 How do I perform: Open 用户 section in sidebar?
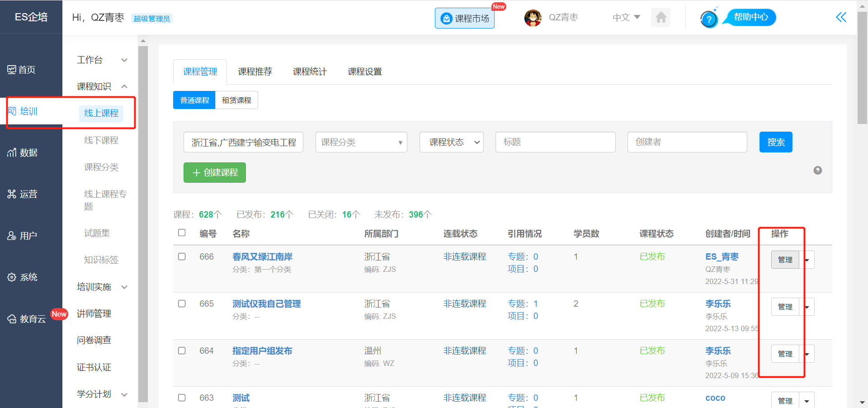click(x=23, y=236)
